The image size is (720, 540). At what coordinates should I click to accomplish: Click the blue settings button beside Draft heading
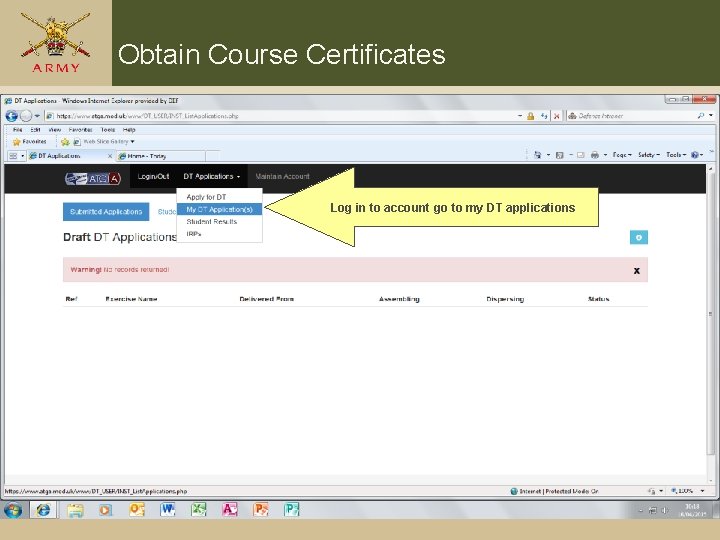tap(639, 237)
